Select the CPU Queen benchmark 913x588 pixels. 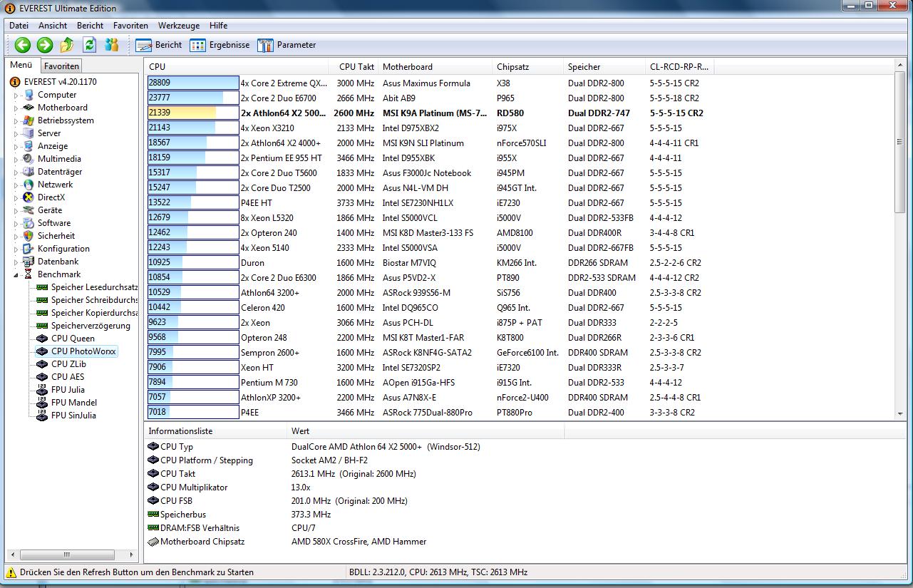click(73, 339)
